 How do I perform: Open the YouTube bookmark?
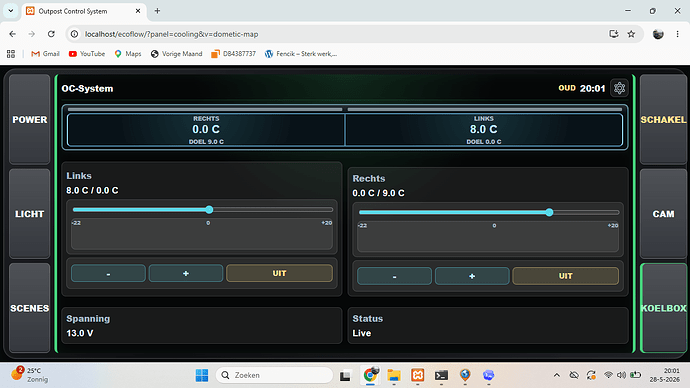[87, 54]
